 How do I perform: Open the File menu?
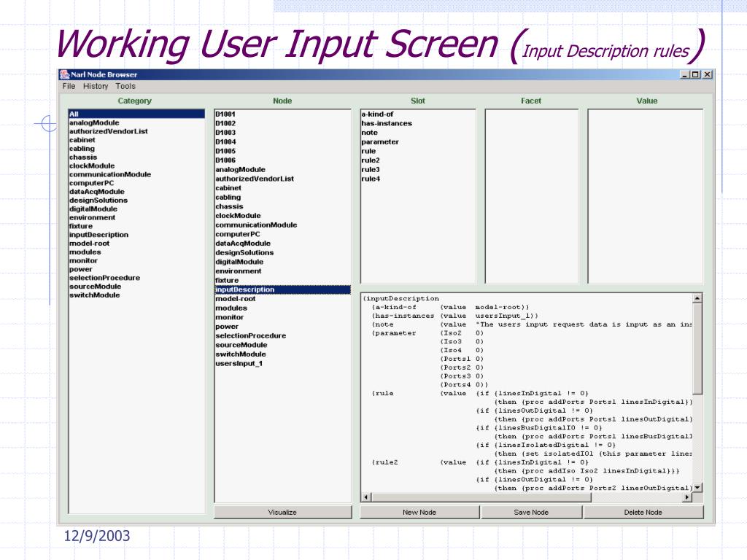tap(69, 86)
